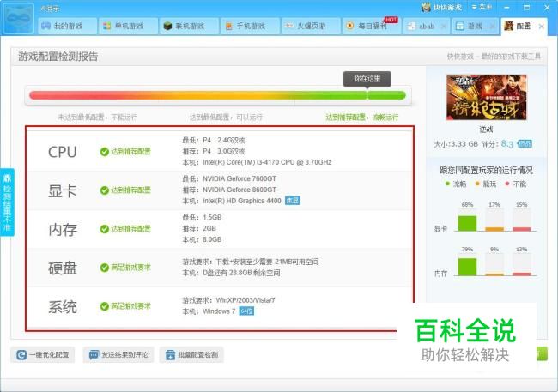
Task: Open the 每日福利 tab
Action: click(372, 26)
